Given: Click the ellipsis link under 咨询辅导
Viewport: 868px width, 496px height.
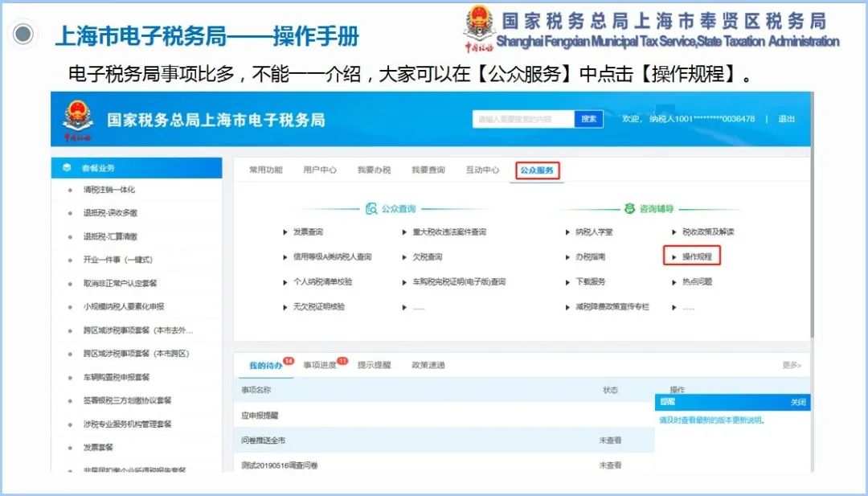Looking at the screenshot, I should (688, 308).
